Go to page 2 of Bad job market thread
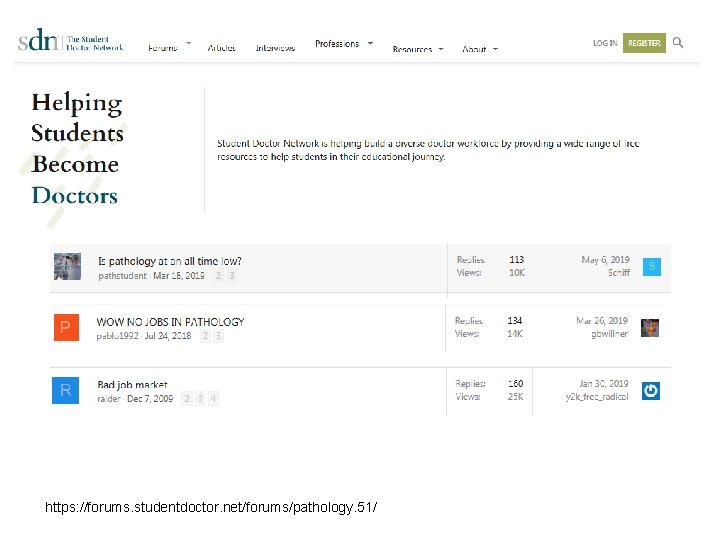Screen dimensions: 720x540 click(x=187, y=399)
